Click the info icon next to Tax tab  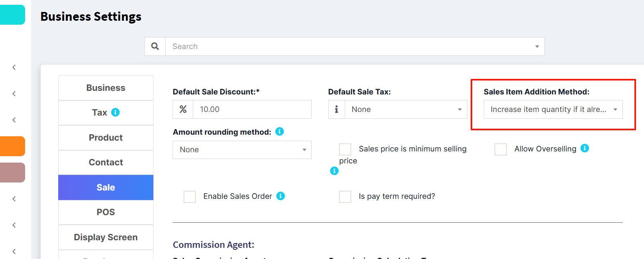coord(116,112)
